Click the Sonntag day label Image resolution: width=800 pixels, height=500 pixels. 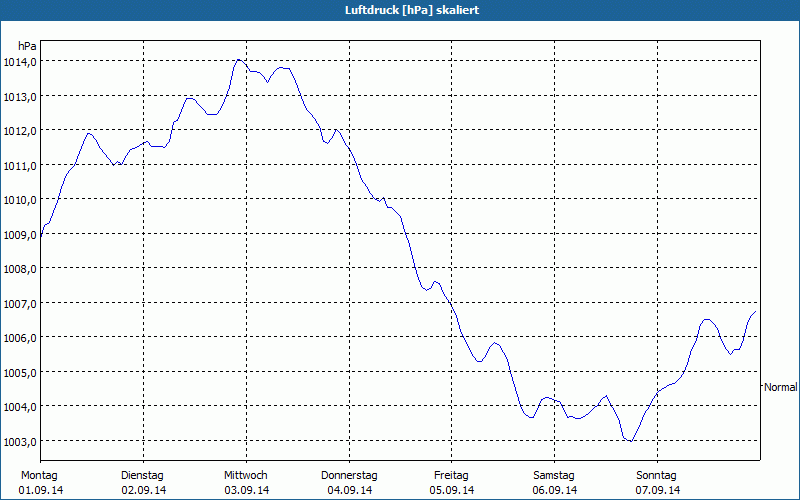pos(657,476)
